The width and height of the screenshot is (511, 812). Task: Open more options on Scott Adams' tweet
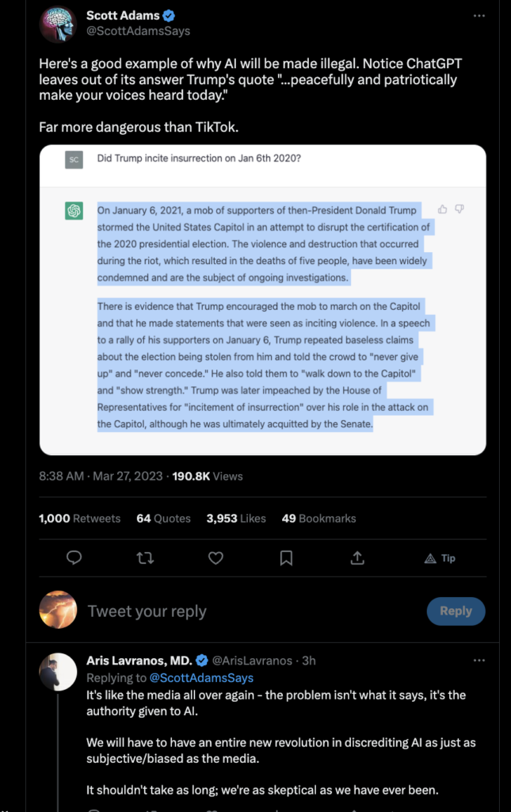tap(479, 16)
